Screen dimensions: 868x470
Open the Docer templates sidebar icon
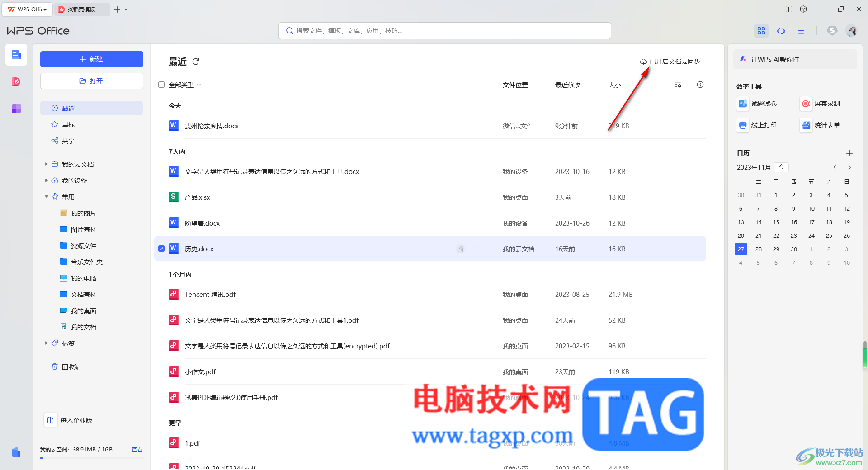click(16, 82)
